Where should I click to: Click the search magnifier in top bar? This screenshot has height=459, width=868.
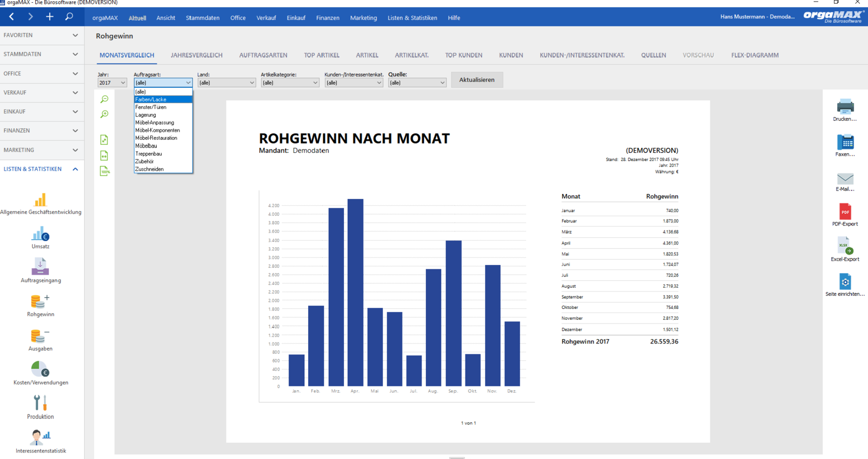(69, 17)
